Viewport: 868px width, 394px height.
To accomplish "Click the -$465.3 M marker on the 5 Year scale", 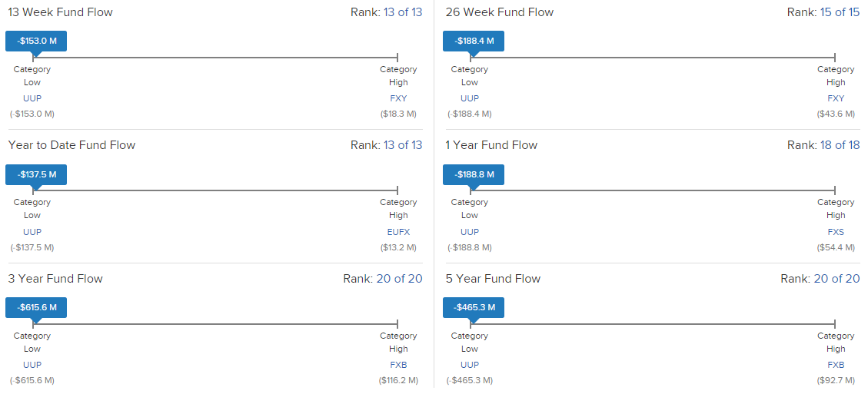I will (x=474, y=308).
